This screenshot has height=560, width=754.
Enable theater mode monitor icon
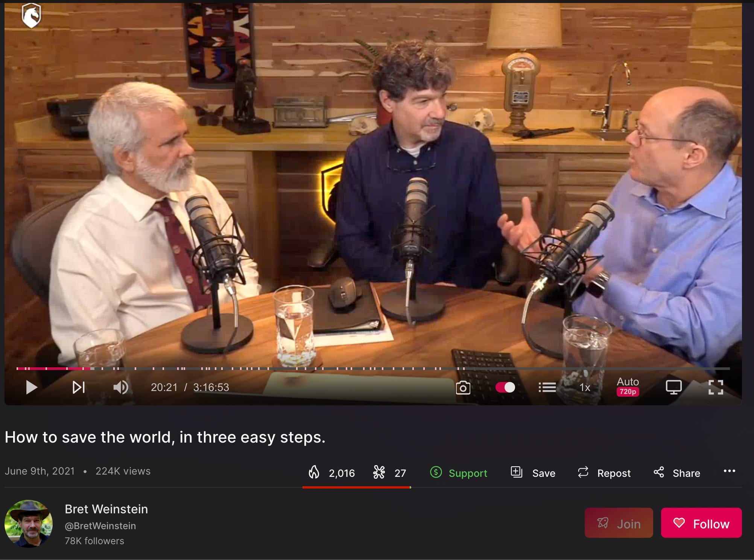(673, 387)
